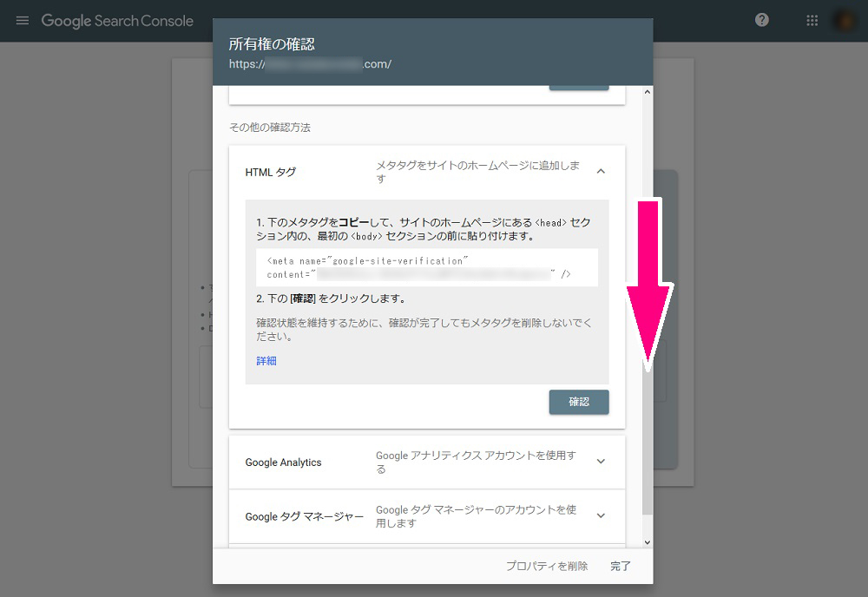Click scrollbar down arrow in dialog
The width and height of the screenshot is (868, 597).
(648, 543)
